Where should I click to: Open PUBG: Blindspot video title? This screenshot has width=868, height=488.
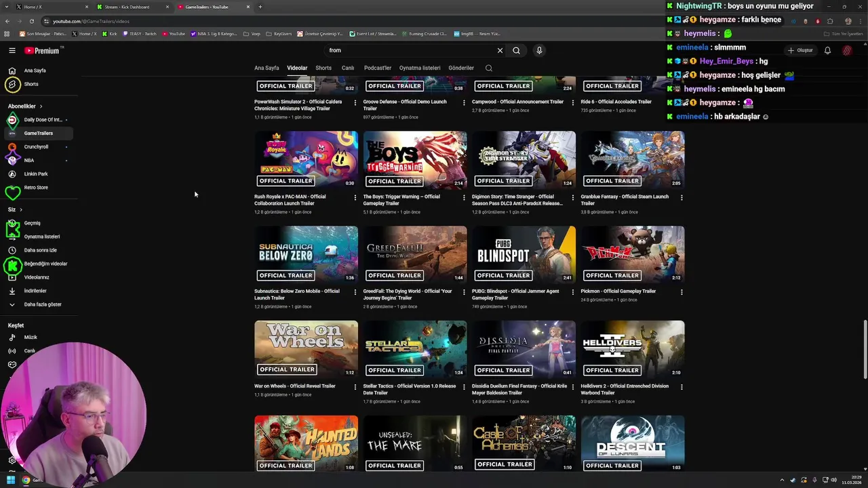pos(515,294)
